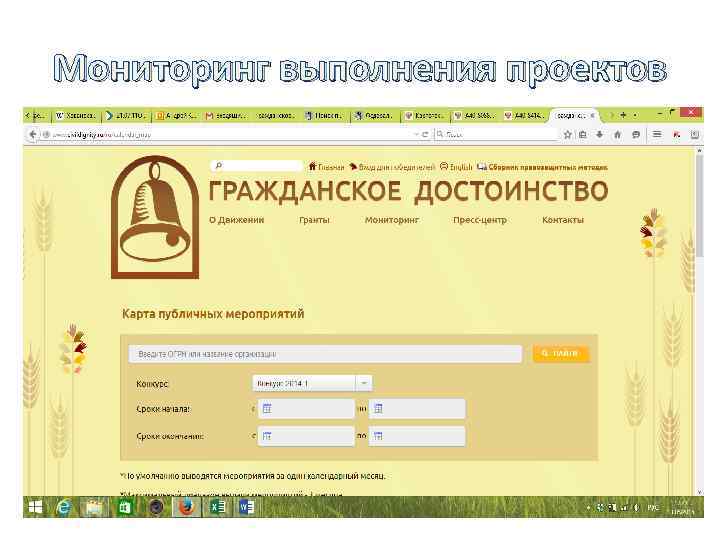Click the keyboard language indicator in tray
720x540 pixels.
pos(652,507)
